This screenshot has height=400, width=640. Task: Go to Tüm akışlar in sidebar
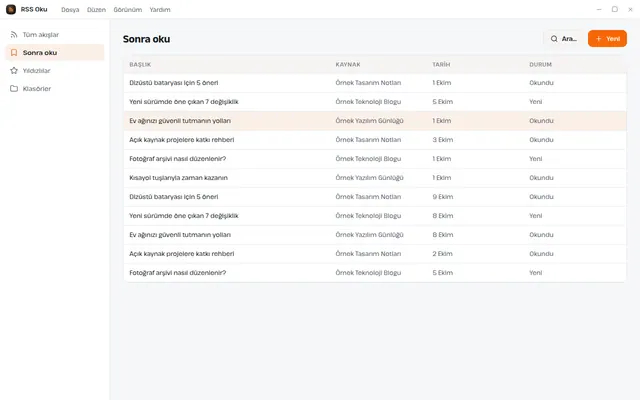(x=55, y=35)
